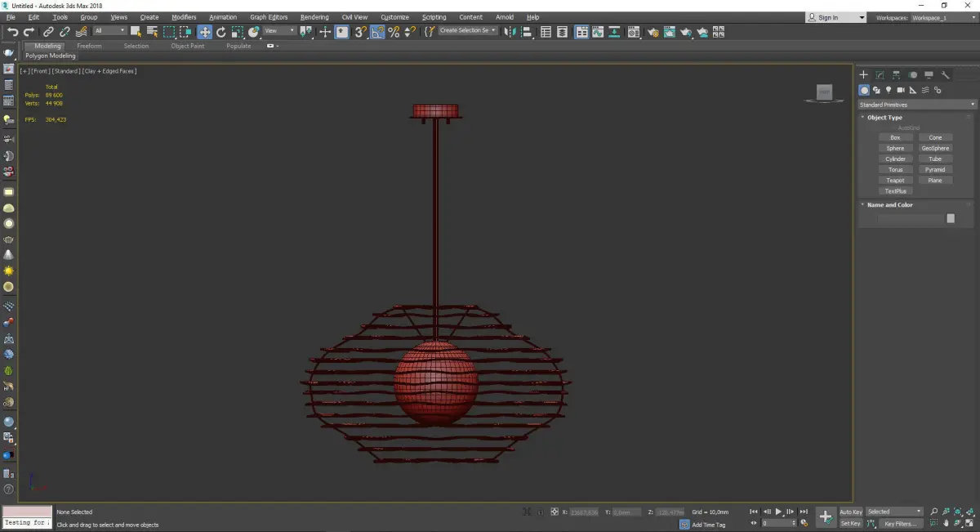Open the selection filter All dropdown
This screenshot has width=980, height=532.
[109, 31]
